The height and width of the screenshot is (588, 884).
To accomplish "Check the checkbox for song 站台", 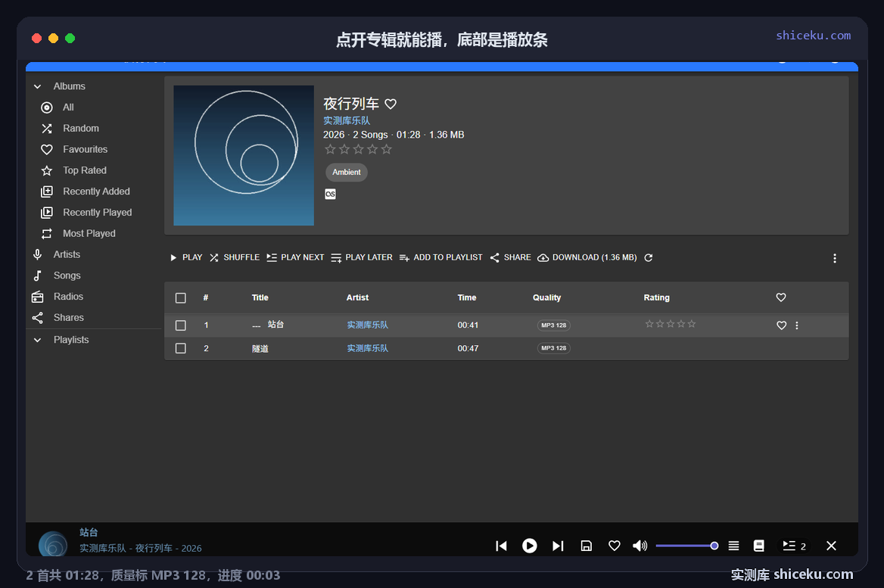I will [180, 325].
